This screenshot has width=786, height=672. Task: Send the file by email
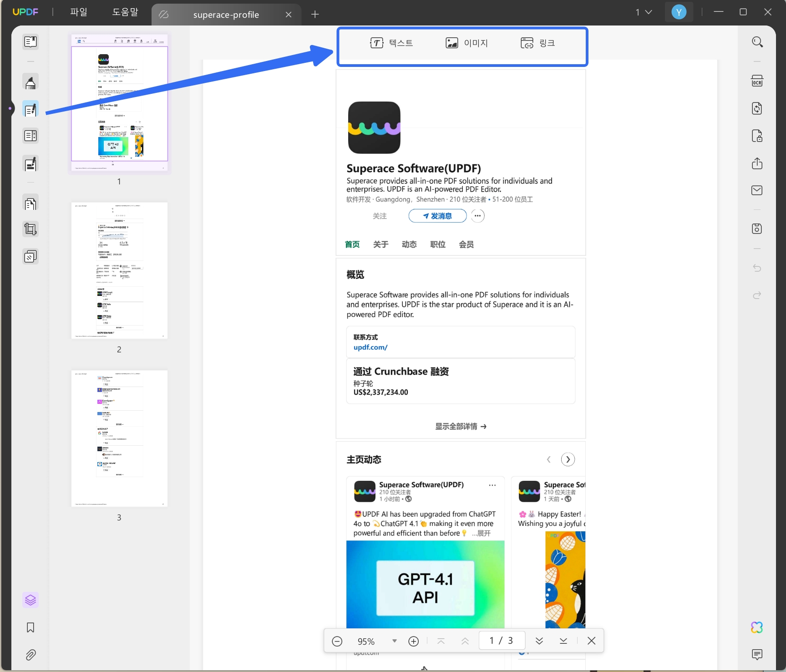757,190
